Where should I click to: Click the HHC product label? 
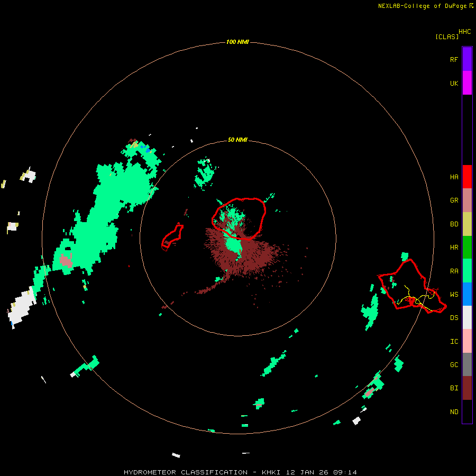pos(464,32)
